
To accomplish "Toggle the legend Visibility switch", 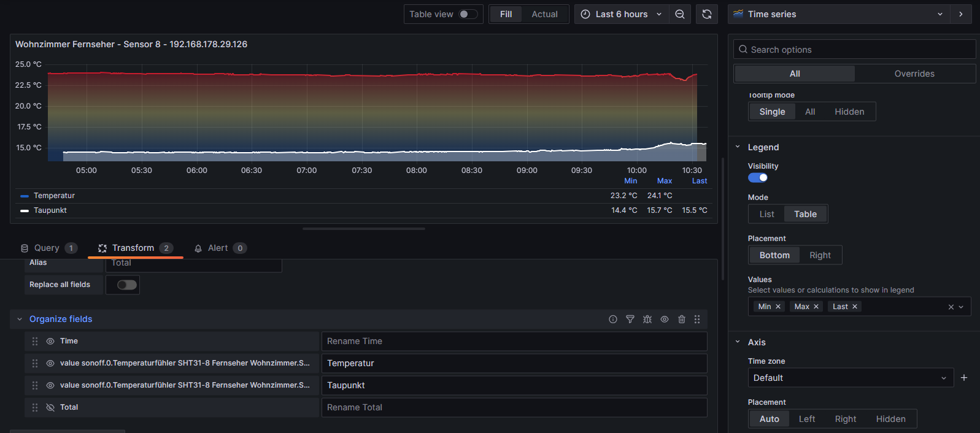I will pyautogui.click(x=758, y=178).
